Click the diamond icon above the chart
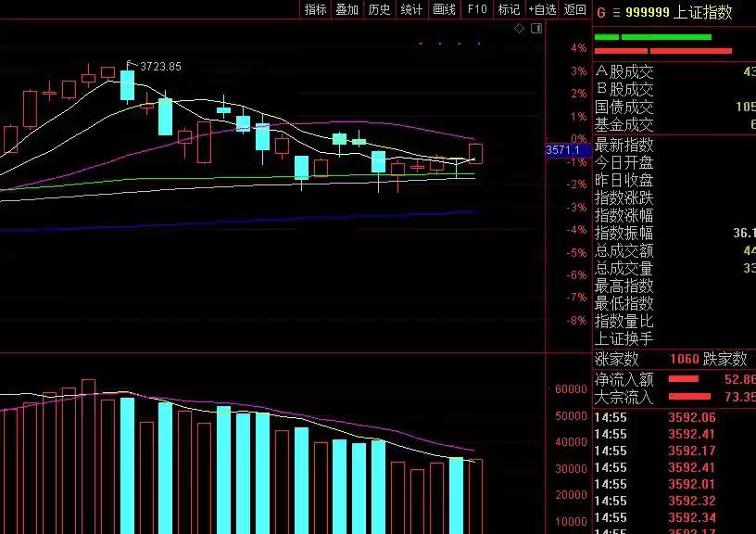The width and height of the screenshot is (756, 534). (x=520, y=30)
